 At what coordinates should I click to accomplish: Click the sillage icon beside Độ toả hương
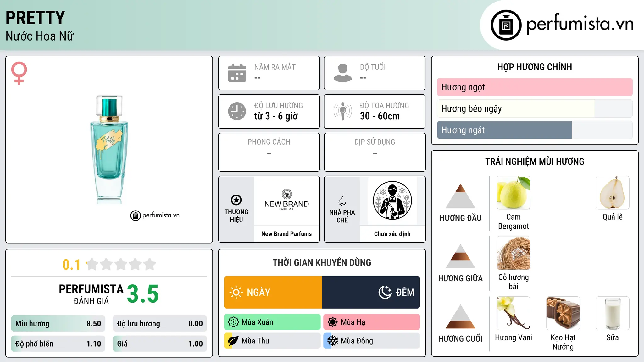pos(343,111)
